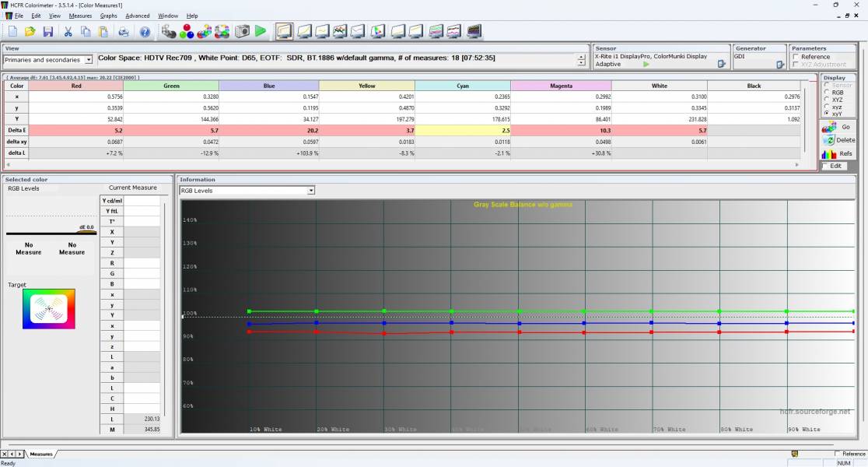This screenshot has width=868, height=467.
Task: Click the small green arrow beside Adaptive
Action: point(646,65)
